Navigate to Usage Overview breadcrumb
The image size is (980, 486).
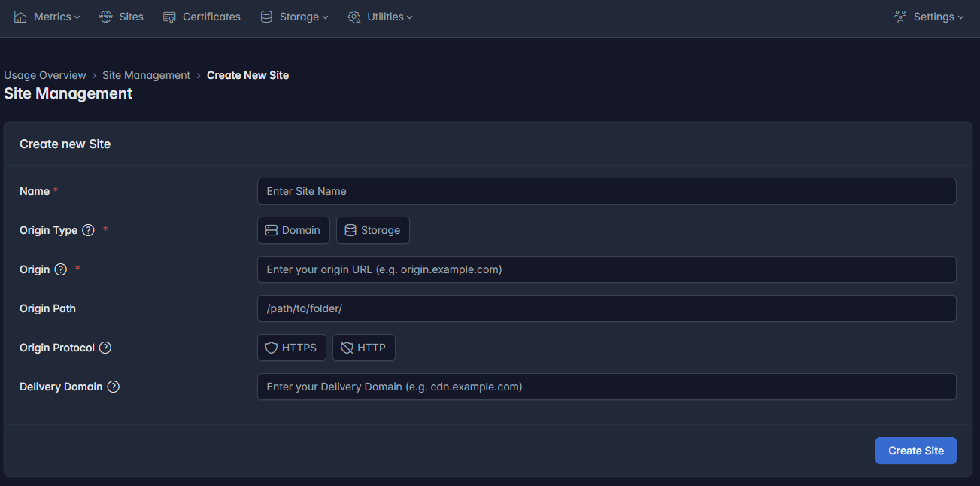click(x=45, y=75)
